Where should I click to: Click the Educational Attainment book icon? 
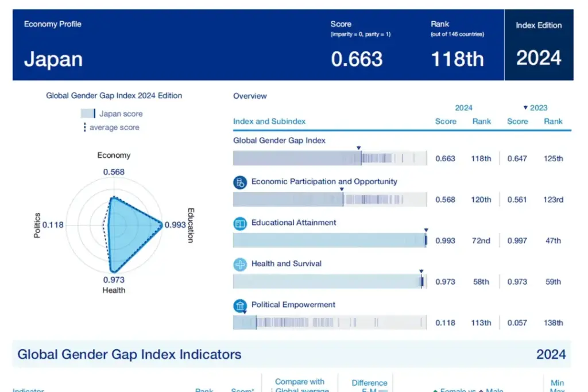239,224
